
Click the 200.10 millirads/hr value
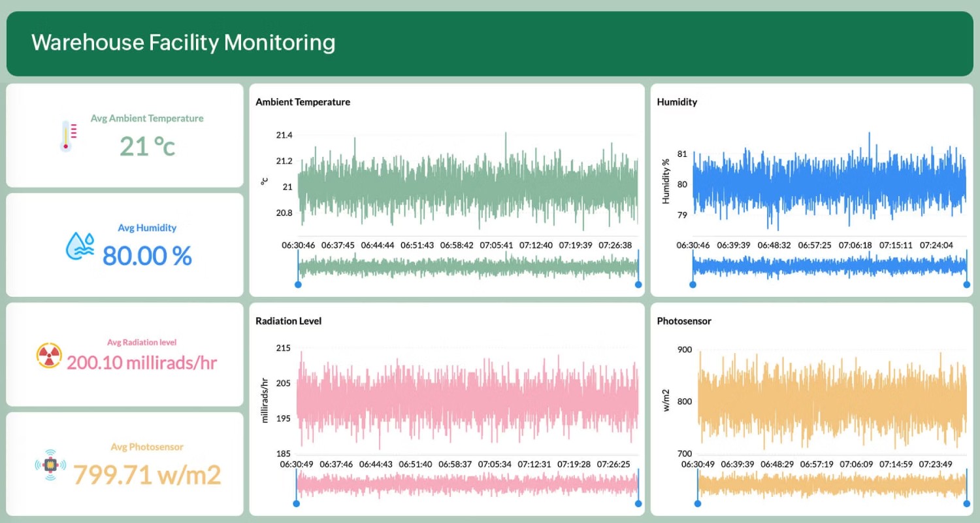tap(142, 362)
